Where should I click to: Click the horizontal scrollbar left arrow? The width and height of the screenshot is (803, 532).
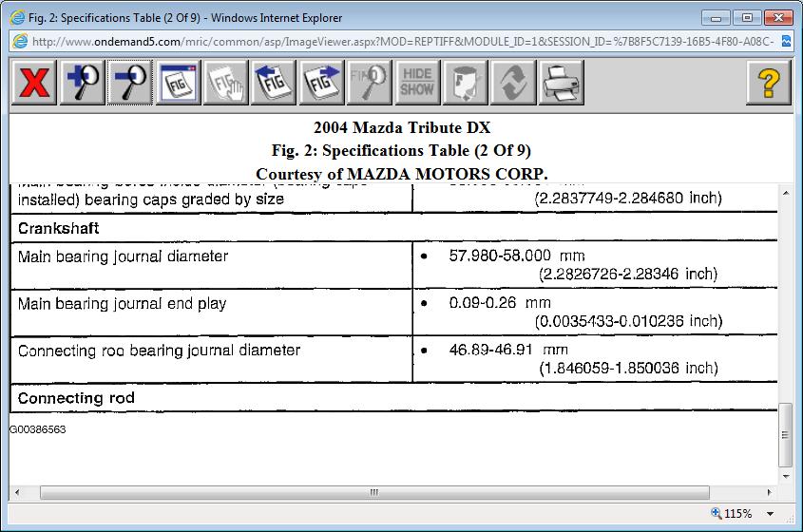(17, 492)
